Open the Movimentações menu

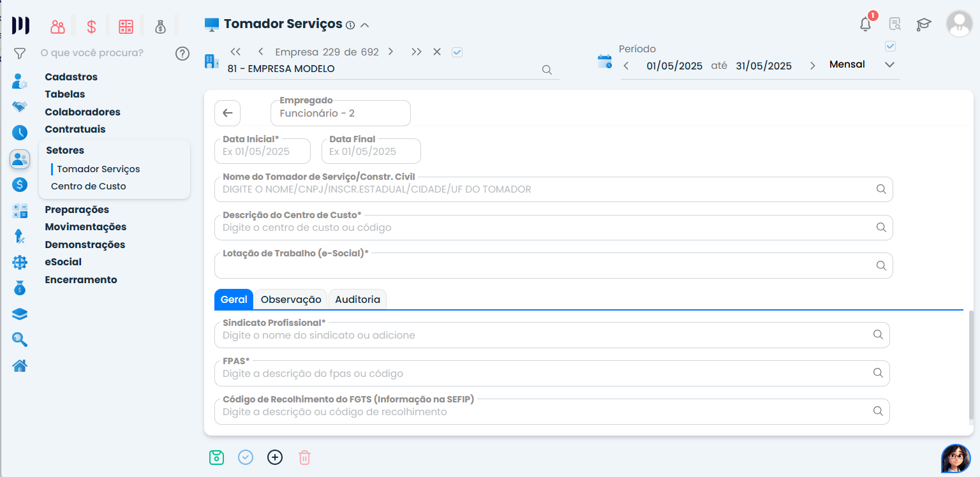point(85,226)
